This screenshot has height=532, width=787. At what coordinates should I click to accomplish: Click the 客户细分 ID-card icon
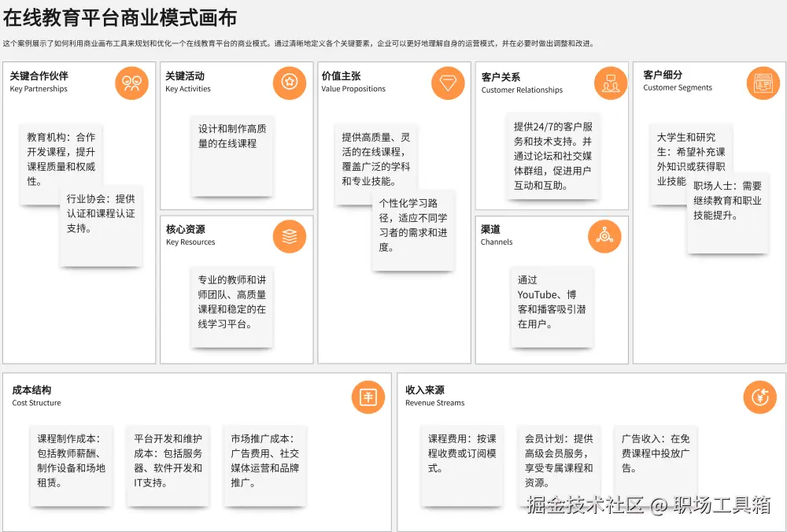(x=762, y=83)
